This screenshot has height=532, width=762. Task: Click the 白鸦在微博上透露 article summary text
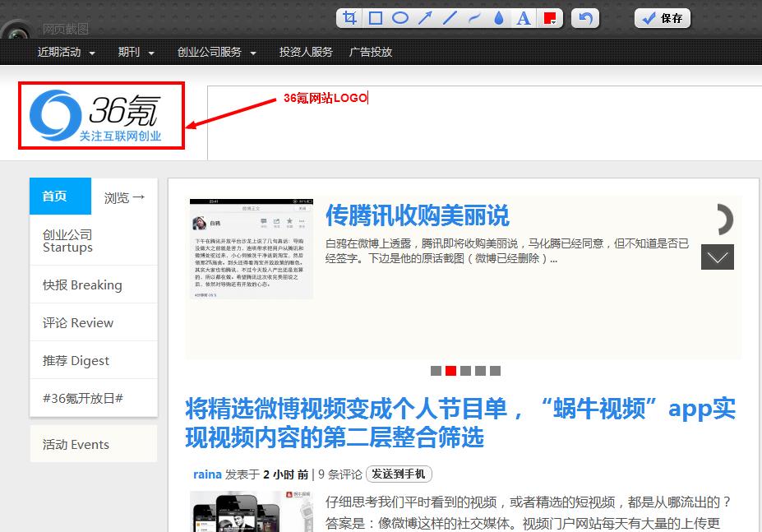tap(507, 251)
